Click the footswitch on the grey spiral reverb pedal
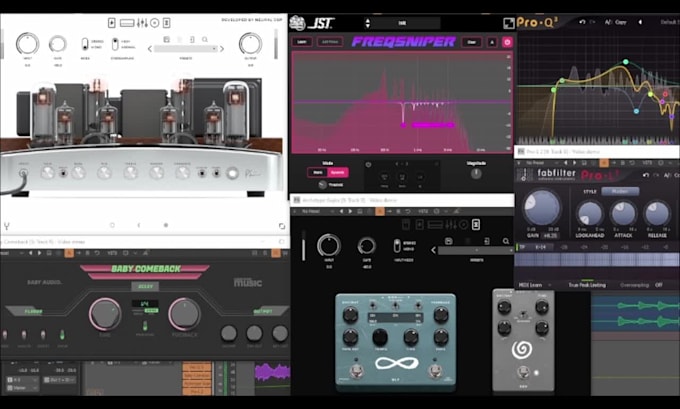 point(523,372)
